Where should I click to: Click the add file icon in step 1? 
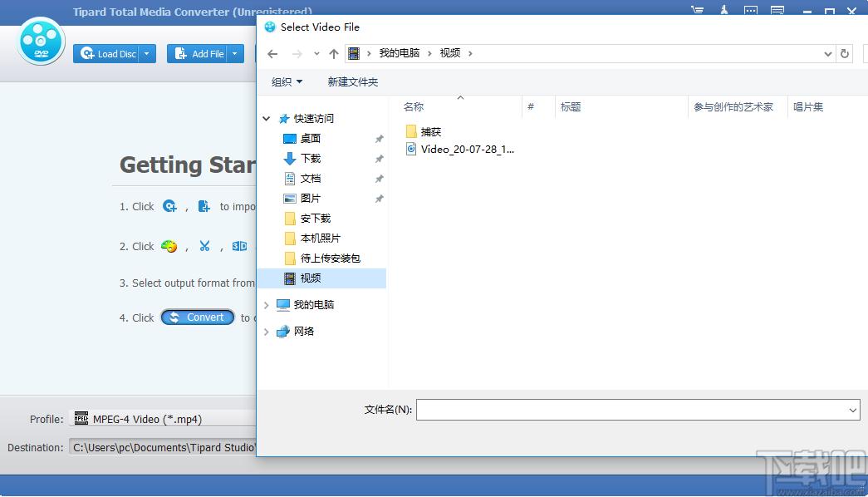coord(204,206)
